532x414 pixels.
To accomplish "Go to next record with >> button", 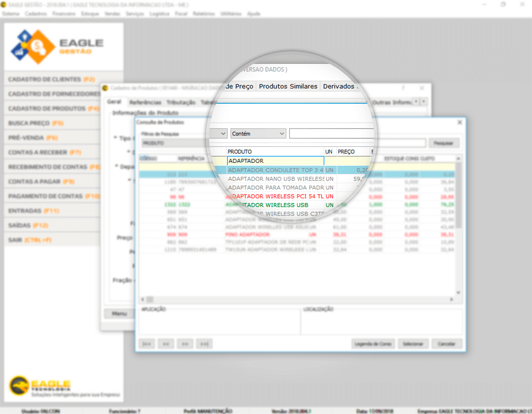I will coord(185,344).
